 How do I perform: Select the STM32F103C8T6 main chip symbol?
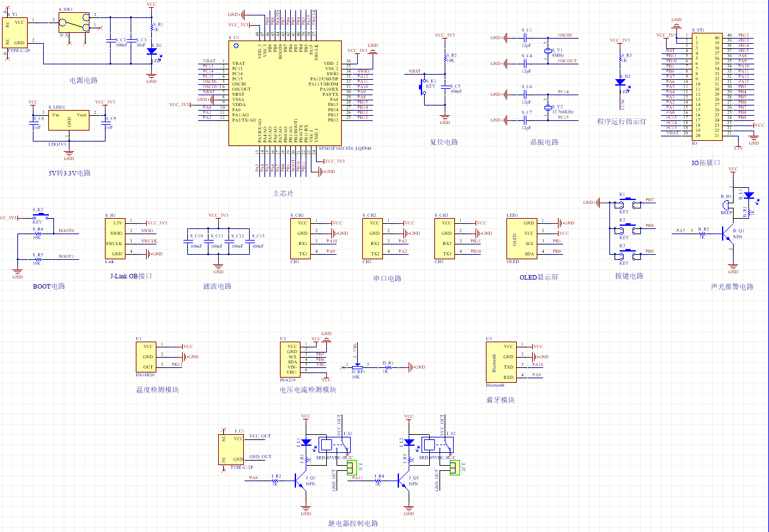(x=285, y=93)
